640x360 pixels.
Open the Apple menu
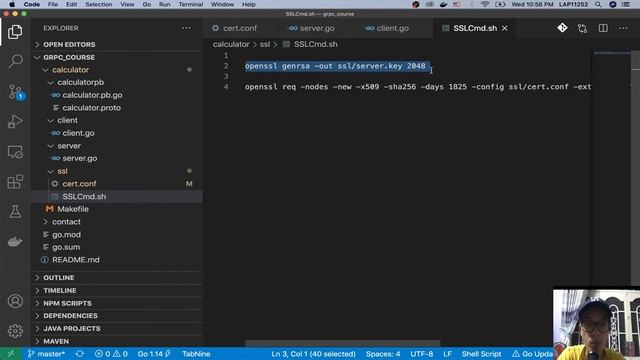[12, 4]
